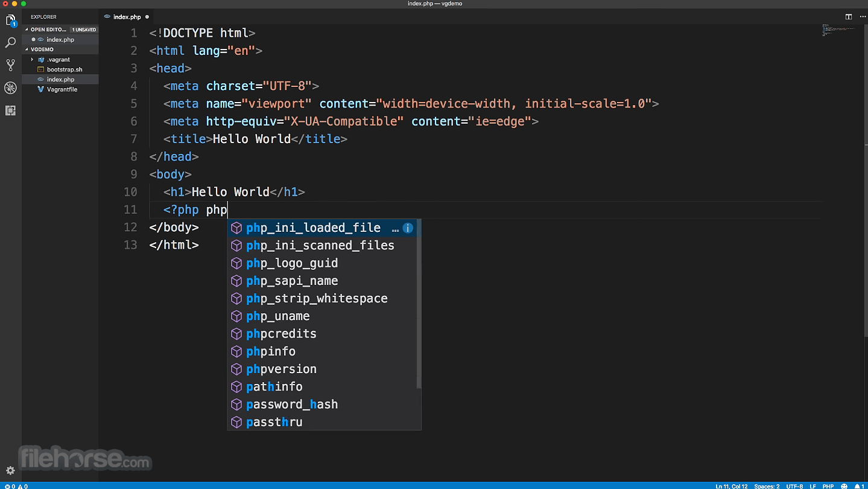
Task: Change indentation via Spaces: 2
Action: [x=767, y=486]
